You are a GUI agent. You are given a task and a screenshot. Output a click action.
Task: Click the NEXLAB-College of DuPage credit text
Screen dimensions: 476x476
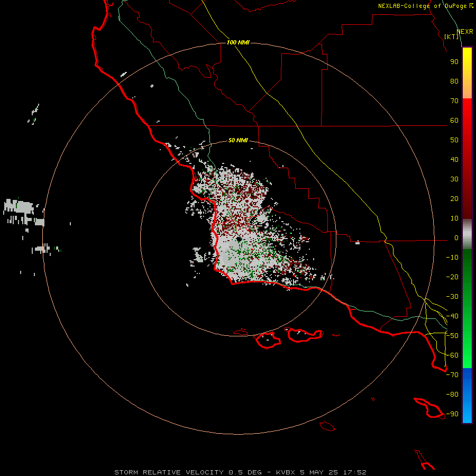(422, 6)
